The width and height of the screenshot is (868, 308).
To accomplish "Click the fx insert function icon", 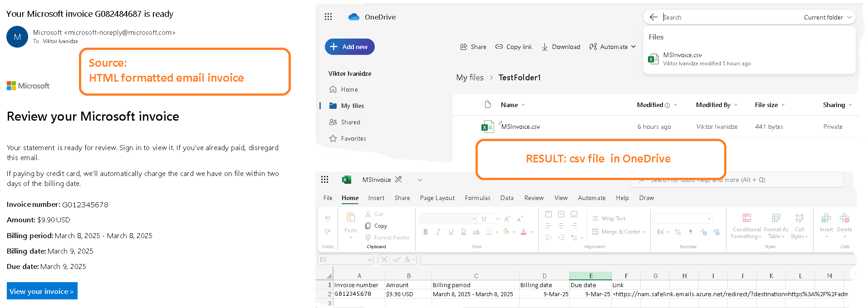I will [408, 259].
